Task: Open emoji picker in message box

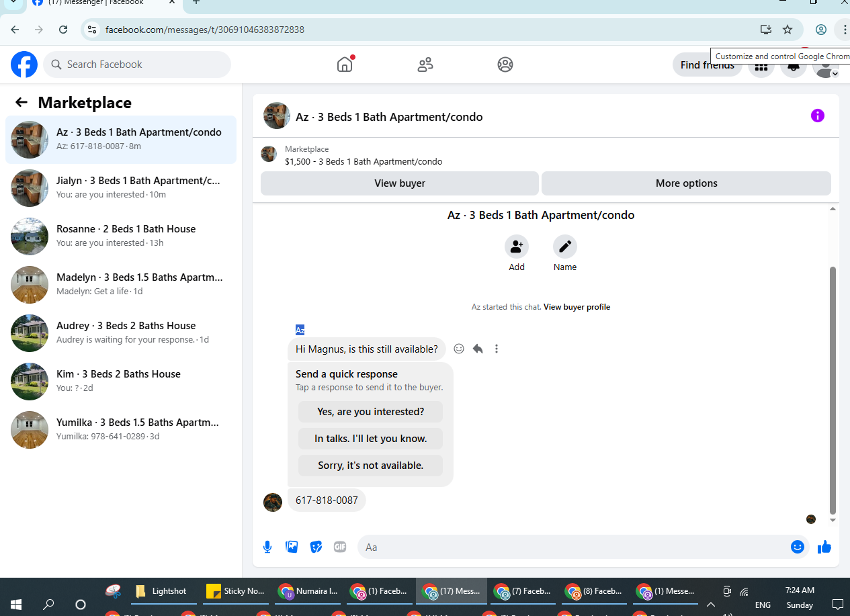Action: [x=798, y=547]
